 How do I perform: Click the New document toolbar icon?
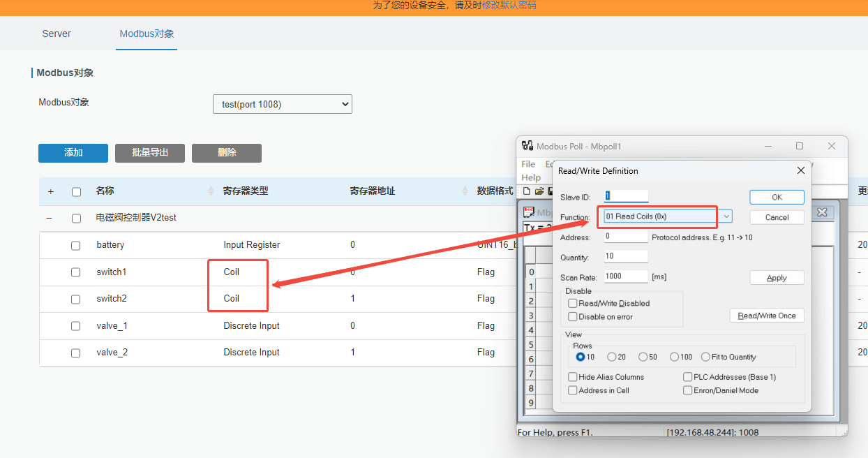(527, 191)
